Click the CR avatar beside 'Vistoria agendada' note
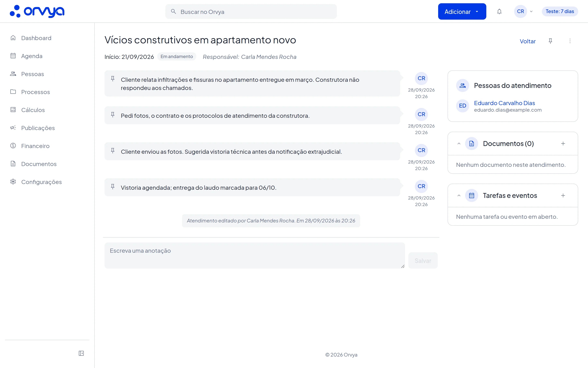The height and width of the screenshot is (368, 588). [x=421, y=186]
